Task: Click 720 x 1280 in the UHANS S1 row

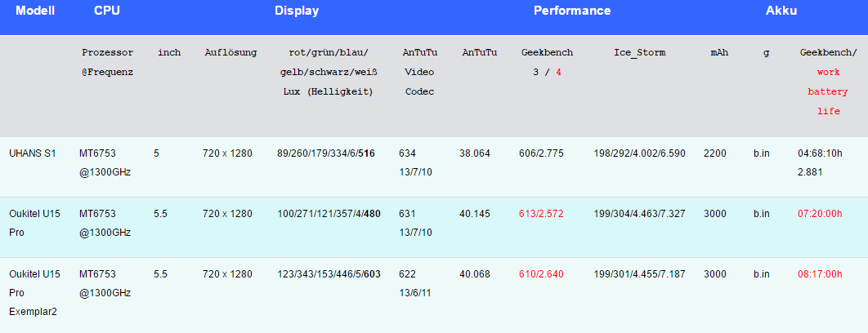Action: [227, 153]
